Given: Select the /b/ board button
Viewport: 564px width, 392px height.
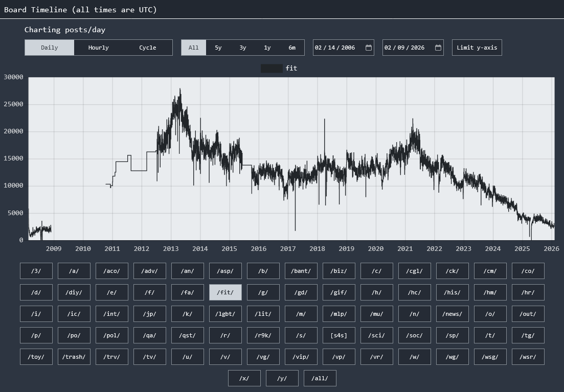Looking at the screenshot, I should pyautogui.click(x=263, y=271).
